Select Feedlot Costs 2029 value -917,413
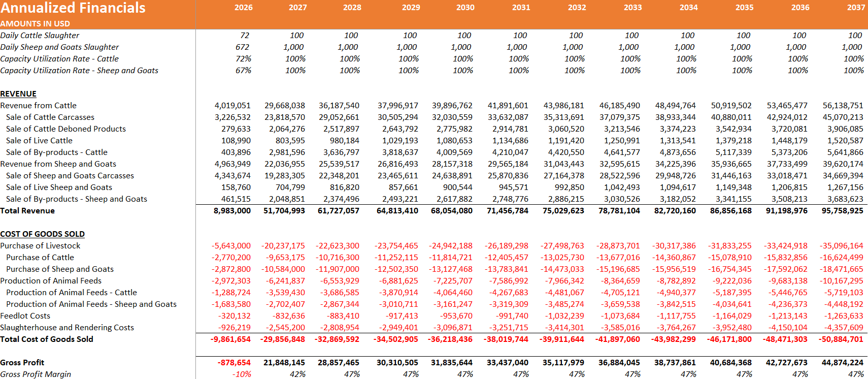Image resolution: width=868 pixels, height=379 pixels. (402, 315)
